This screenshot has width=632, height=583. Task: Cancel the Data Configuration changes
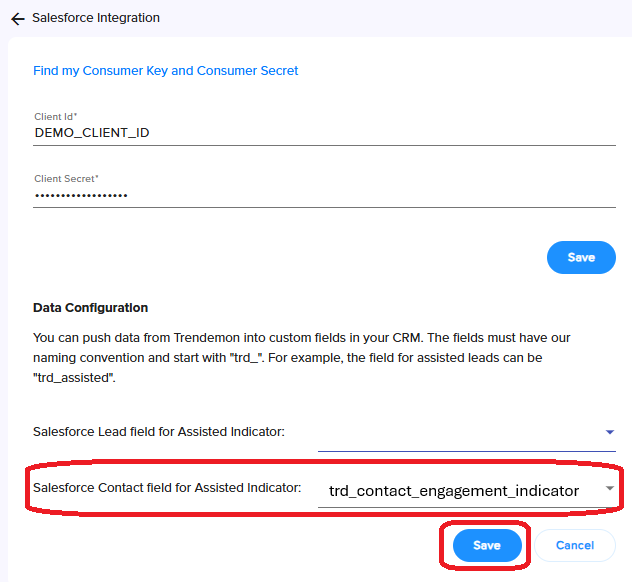(574, 545)
